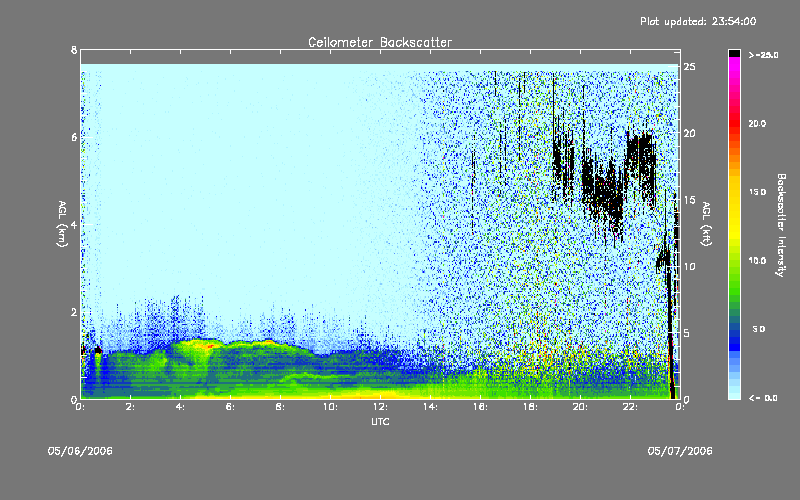The image size is (800, 500).
Task: Click the "05/06/2006" start date label
Action: coord(80,451)
